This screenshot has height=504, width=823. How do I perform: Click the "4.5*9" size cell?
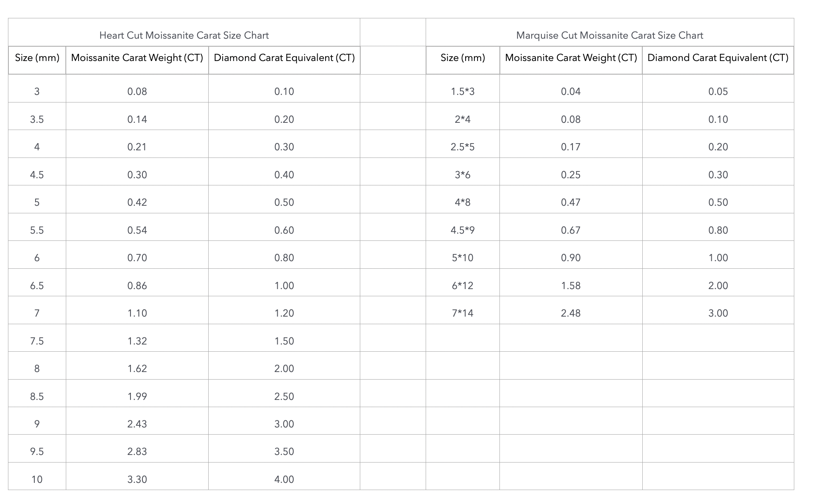pos(462,230)
